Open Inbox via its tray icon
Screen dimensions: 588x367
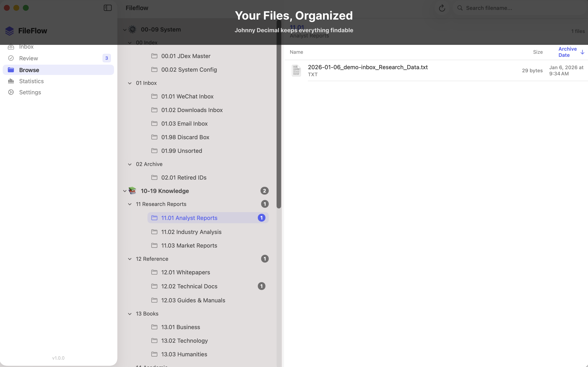point(11,46)
